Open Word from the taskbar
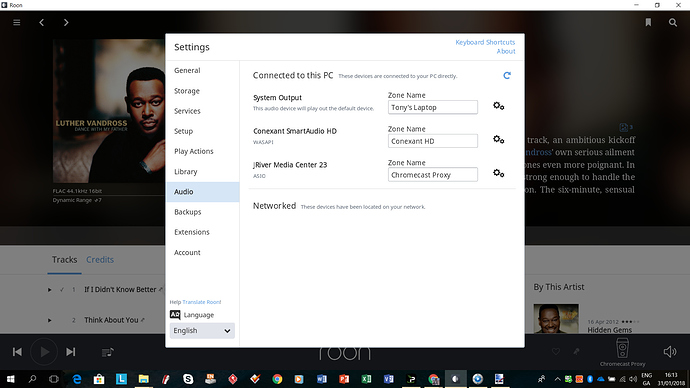The image size is (690, 388). pos(322,379)
